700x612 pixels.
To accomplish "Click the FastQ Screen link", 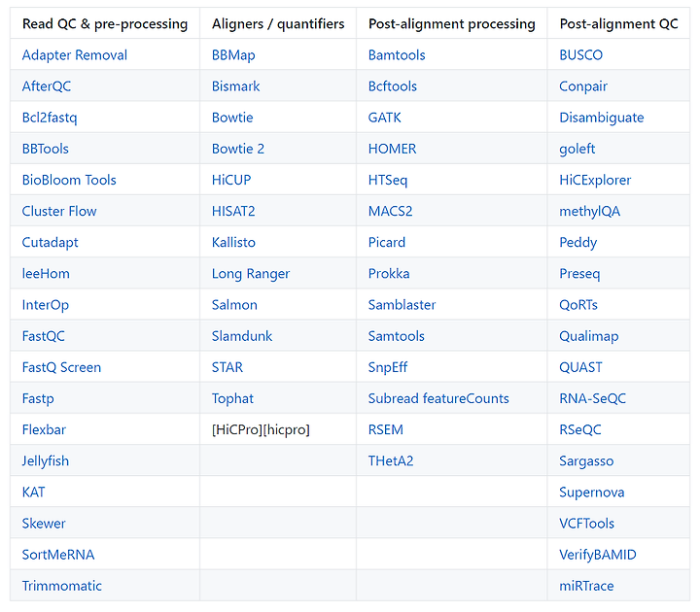I will [x=61, y=367].
